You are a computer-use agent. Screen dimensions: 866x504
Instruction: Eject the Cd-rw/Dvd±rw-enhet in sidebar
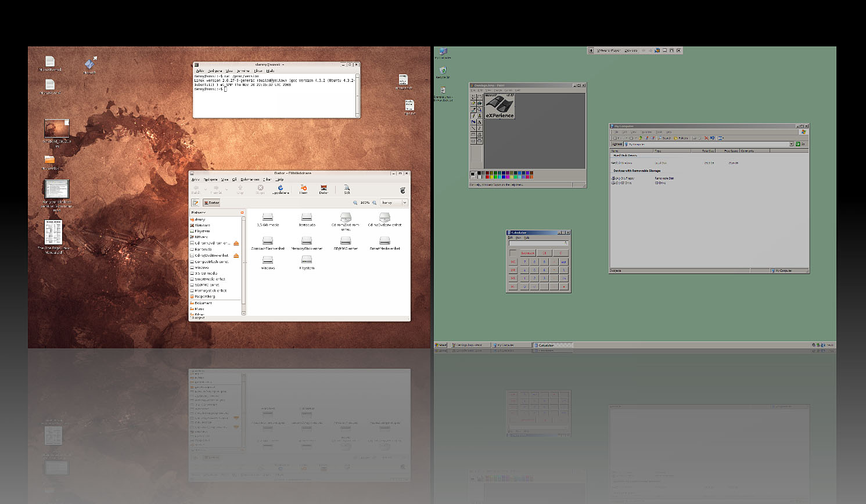236,255
